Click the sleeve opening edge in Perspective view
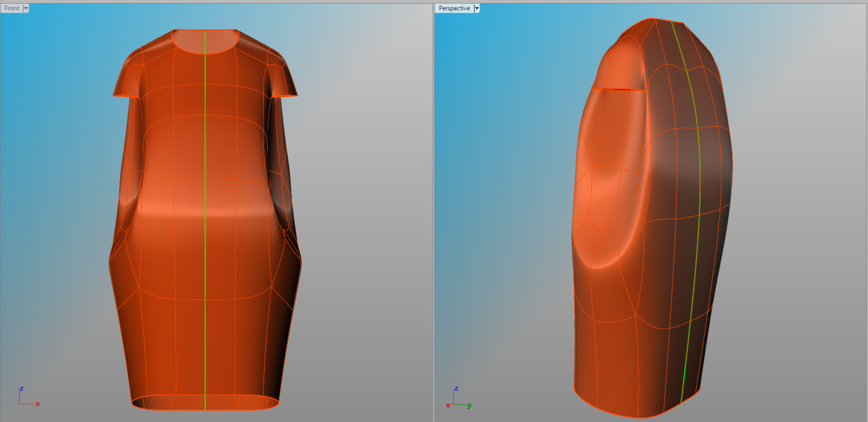Screen dimensions: 868x422 (618, 89)
